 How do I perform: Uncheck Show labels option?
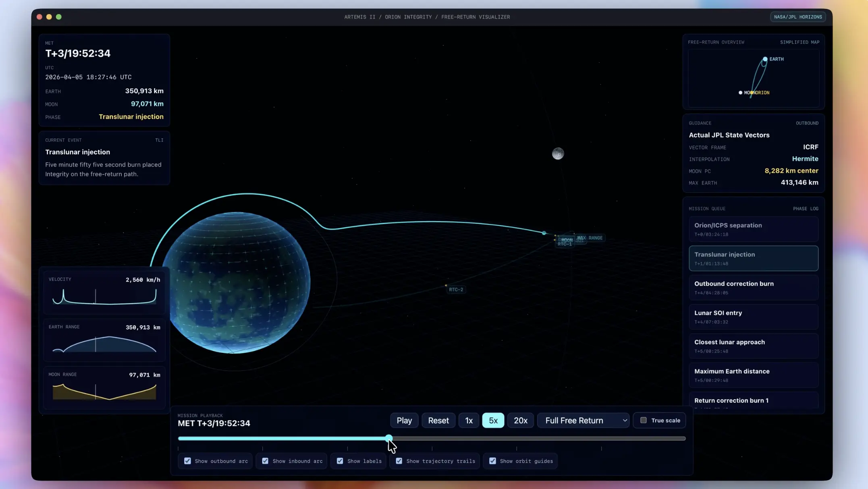click(x=340, y=461)
